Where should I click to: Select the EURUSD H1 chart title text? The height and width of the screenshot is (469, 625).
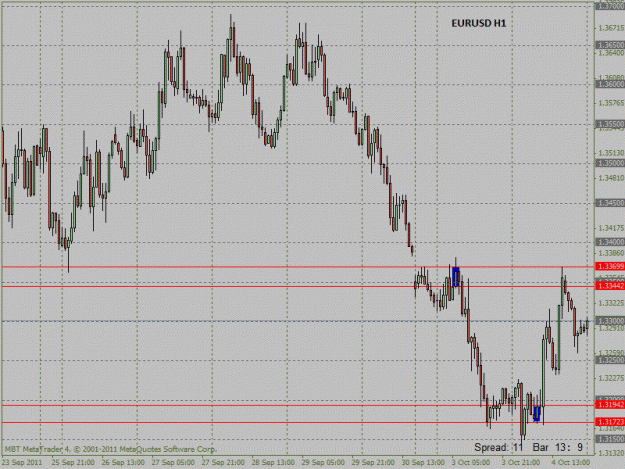(479, 24)
